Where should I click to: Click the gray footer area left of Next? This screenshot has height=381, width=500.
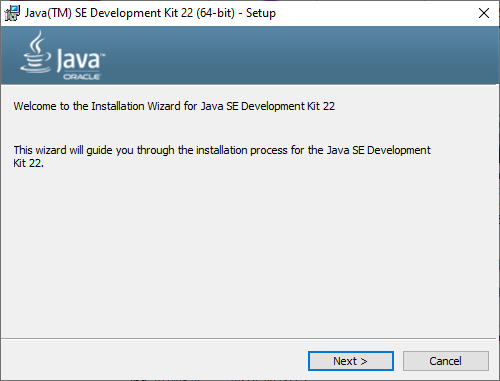(x=153, y=361)
